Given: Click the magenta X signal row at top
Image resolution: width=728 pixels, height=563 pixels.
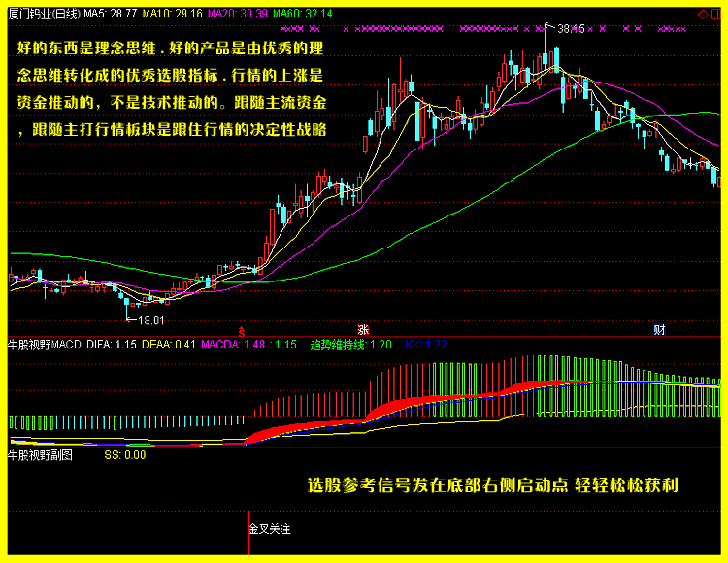Looking at the screenshot, I should (x=505, y=31).
